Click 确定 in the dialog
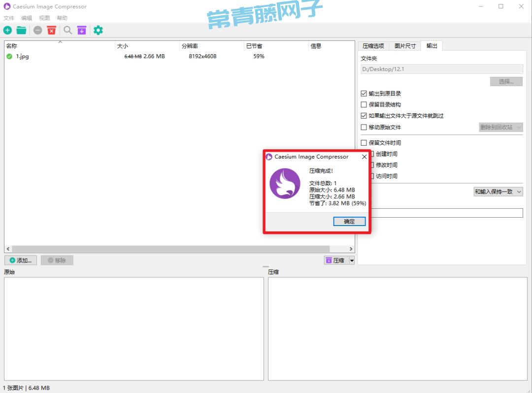The image size is (532, 393). [349, 221]
